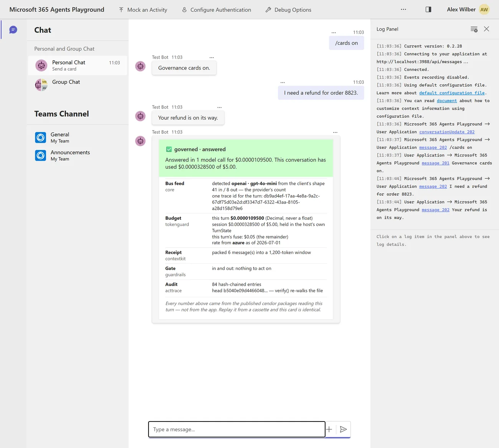Viewport: 499px width, 448px height.
Task: Open message 201 link in log
Action: 435,163
